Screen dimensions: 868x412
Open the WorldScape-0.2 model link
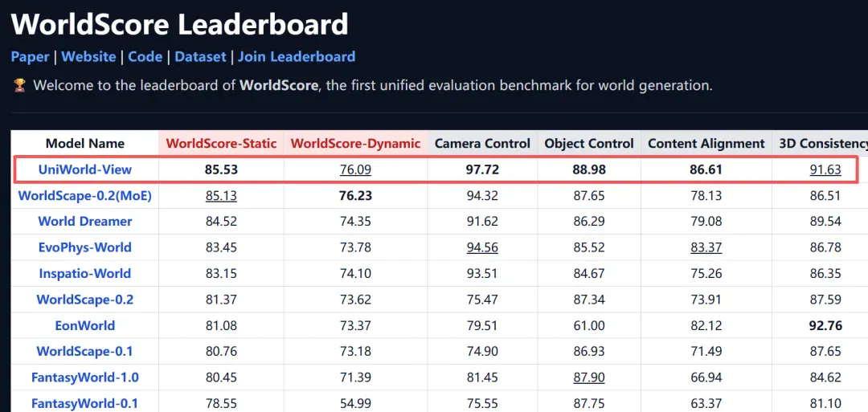(x=84, y=300)
